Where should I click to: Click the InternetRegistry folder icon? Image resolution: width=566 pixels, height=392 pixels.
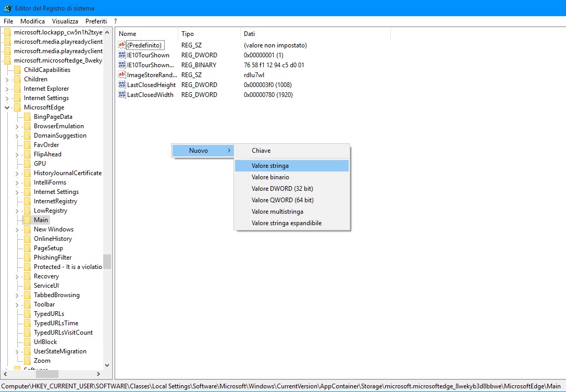pos(27,201)
